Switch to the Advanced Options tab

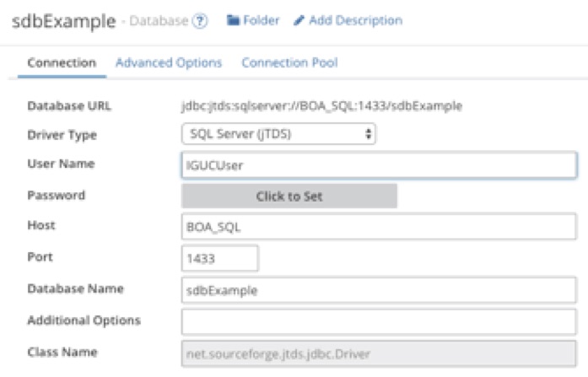tap(169, 62)
